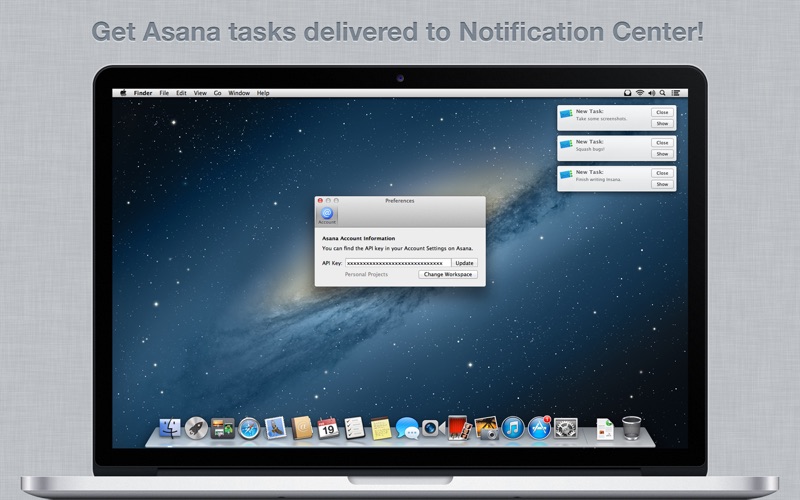
Task: Open System Preferences gear in Dock
Action: pyautogui.click(x=566, y=428)
